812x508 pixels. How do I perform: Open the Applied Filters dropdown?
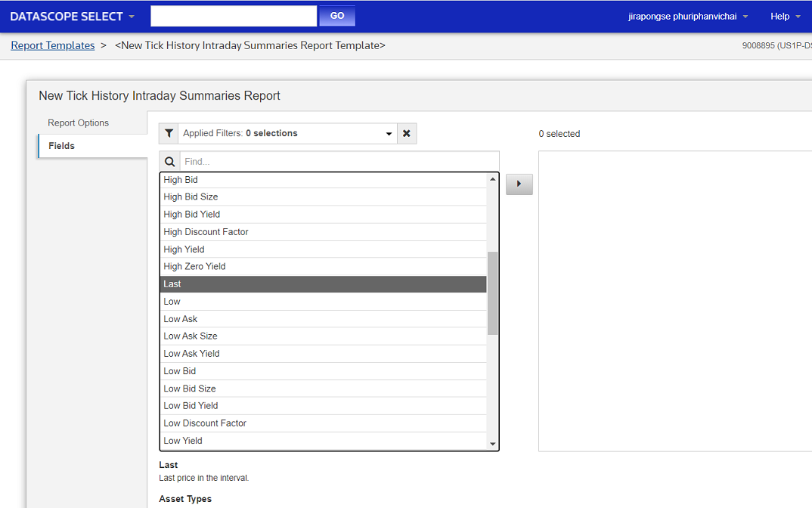click(x=287, y=133)
